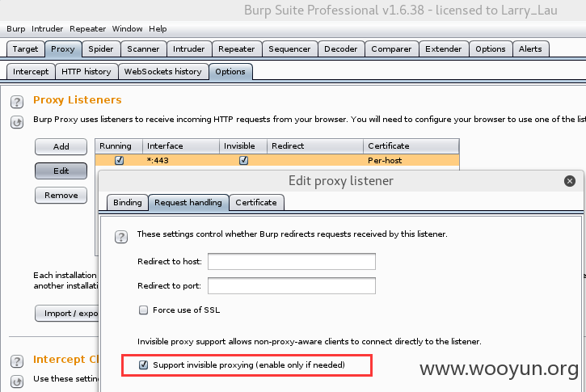Image resolution: width=586 pixels, height=392 pixels.
Task: Switch to the Decoder tab
Action: [x=341, y=49]
